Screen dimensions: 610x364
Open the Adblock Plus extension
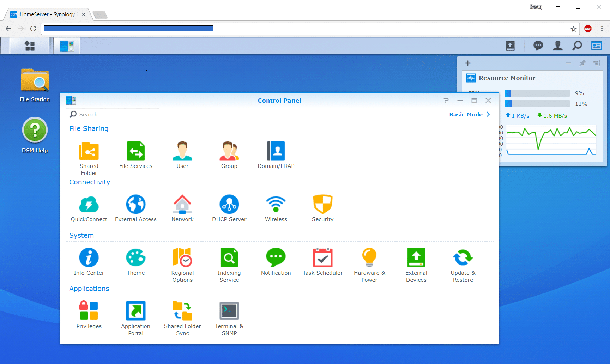588,29
